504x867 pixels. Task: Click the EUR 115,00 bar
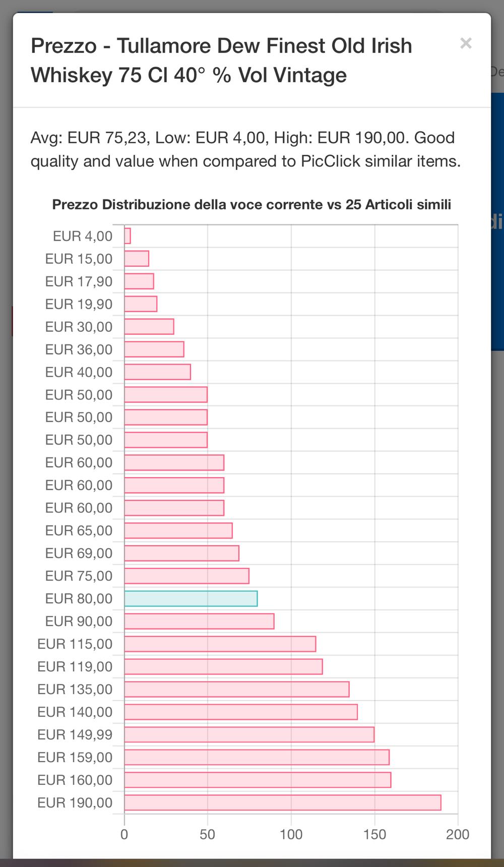[x=220, y=644]
